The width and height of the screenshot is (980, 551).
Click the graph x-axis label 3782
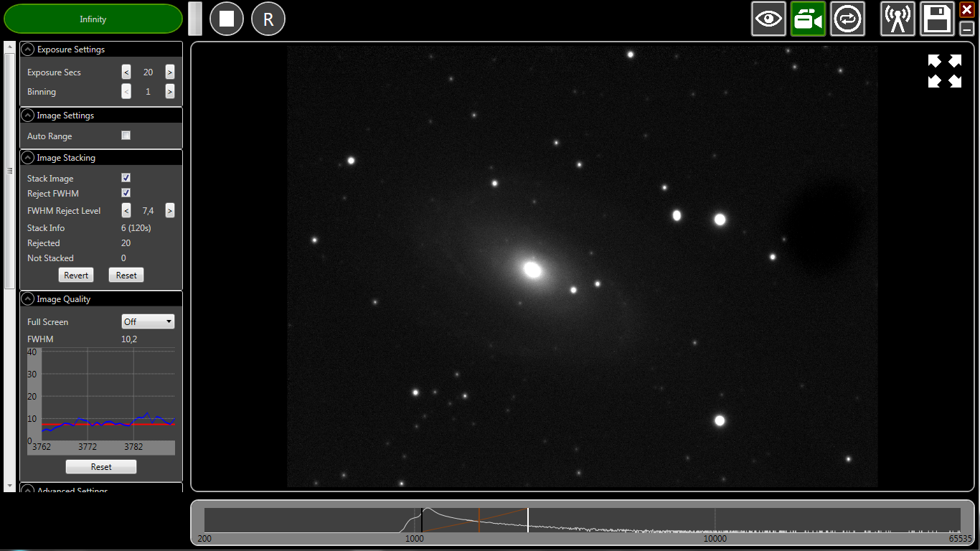[133, 447]
